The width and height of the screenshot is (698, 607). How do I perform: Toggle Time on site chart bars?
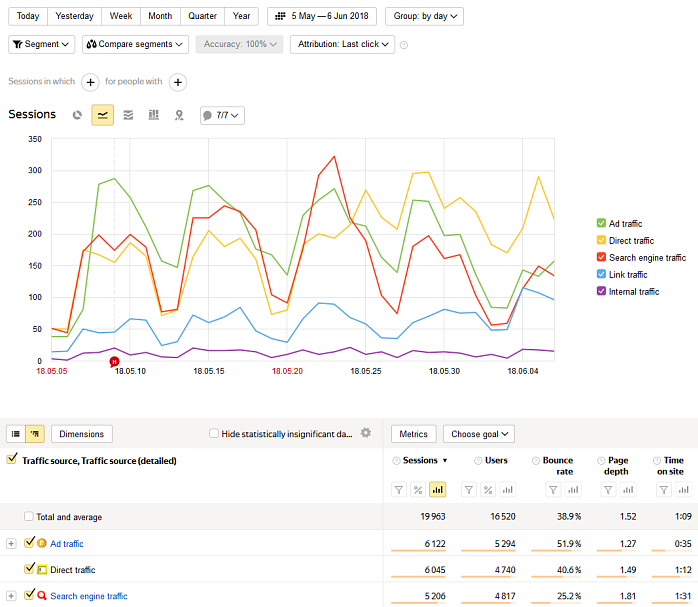[x=683, y=490]
